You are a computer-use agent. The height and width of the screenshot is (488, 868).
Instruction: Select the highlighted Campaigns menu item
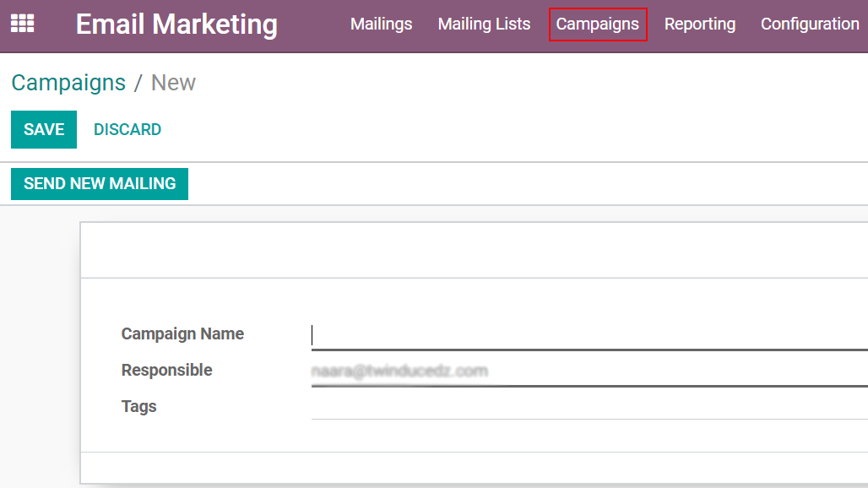click(597, 24)
